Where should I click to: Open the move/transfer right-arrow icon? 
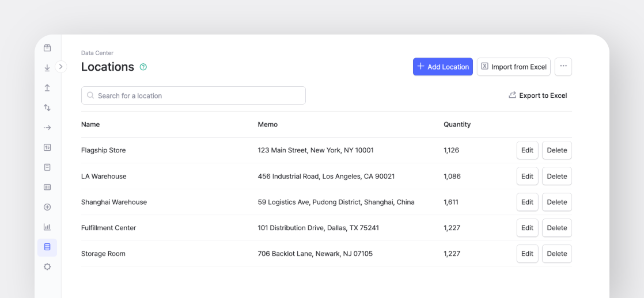47,128
